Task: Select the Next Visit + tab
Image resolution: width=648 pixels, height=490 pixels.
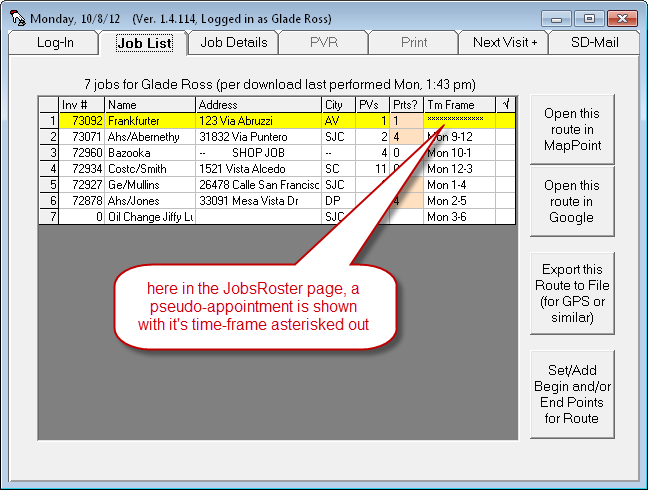Action: (504, 42)
